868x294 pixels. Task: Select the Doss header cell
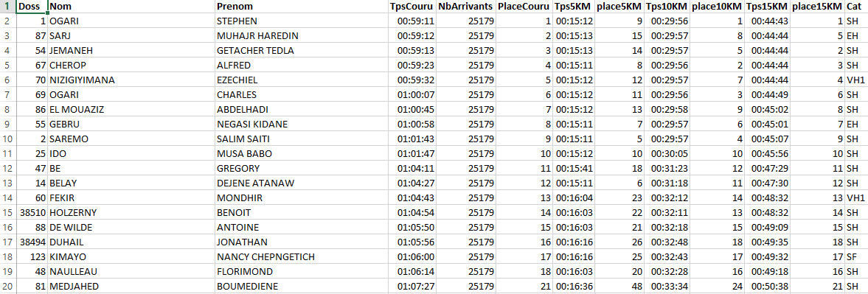click(x=32, y=7)
